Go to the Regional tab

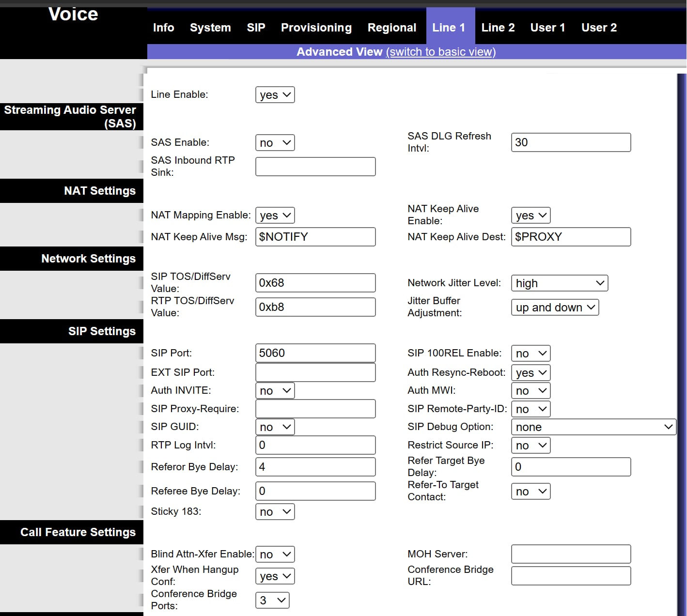point(391,28)
